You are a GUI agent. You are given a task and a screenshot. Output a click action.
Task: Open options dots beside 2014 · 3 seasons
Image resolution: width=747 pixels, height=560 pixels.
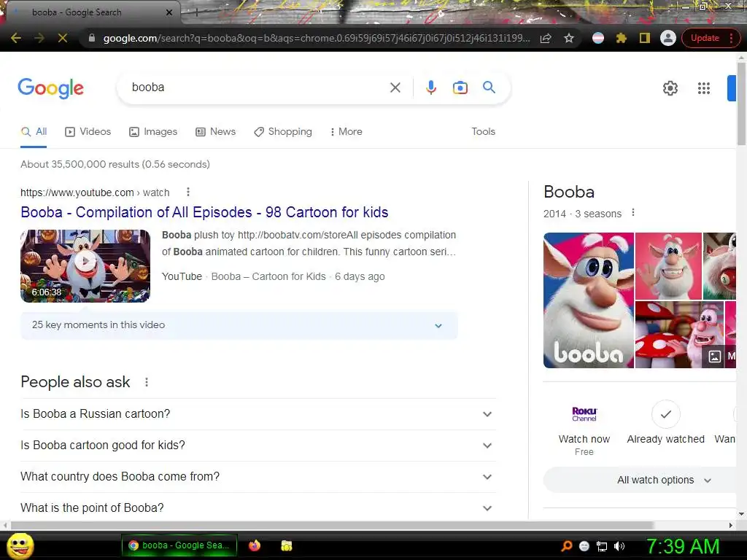pos(633,213)
